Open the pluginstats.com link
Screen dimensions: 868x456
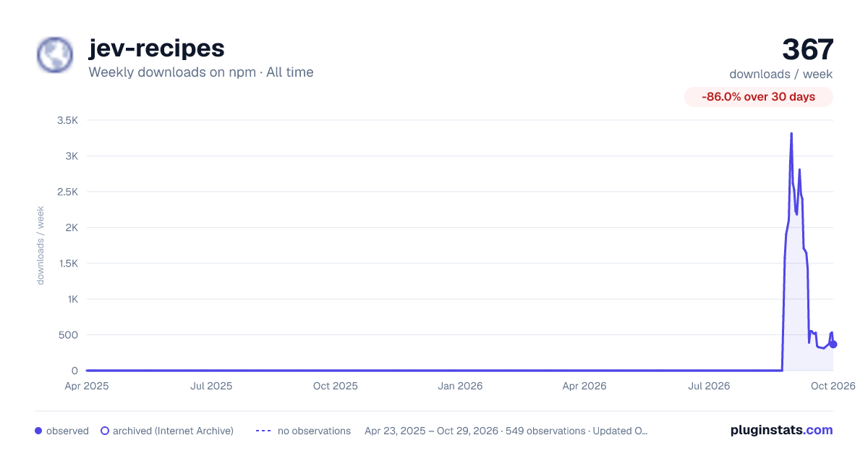781,430
